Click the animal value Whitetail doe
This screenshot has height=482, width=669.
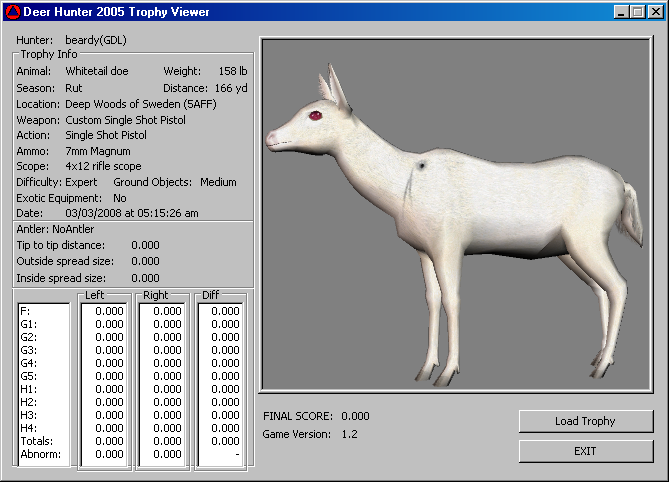(x=97, y=71)
